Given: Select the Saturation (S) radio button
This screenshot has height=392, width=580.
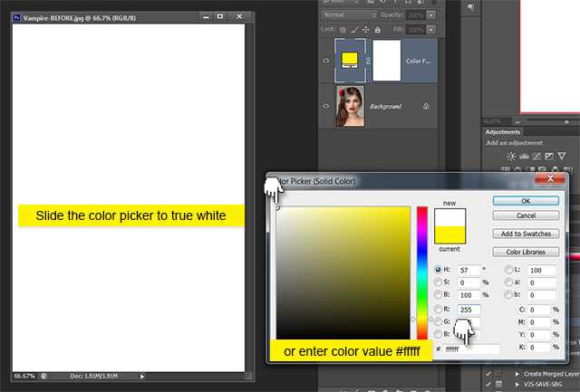Looking at the screenshot, I should (x=440, y=282).
